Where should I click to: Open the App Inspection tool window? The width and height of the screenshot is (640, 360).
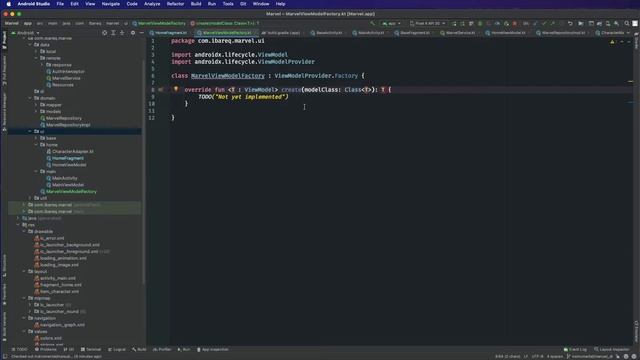coord(213,349)
